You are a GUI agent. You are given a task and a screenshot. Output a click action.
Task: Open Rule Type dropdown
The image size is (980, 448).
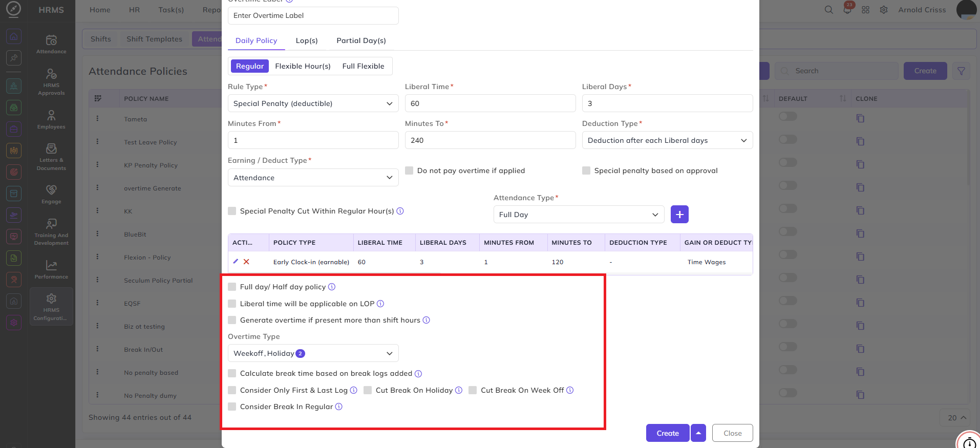click(x=313, y=103)
